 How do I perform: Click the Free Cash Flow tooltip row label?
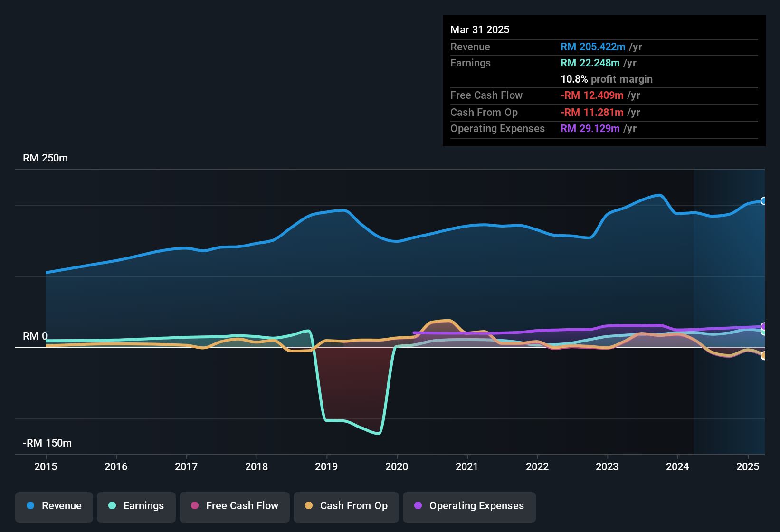[486, 95]
